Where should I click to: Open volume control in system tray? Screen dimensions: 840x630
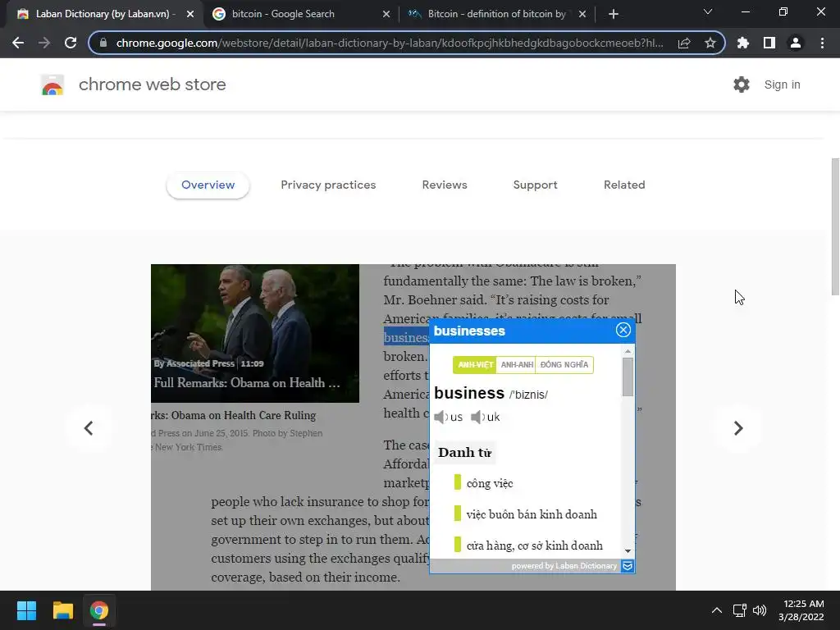click(x=760, y=610)
